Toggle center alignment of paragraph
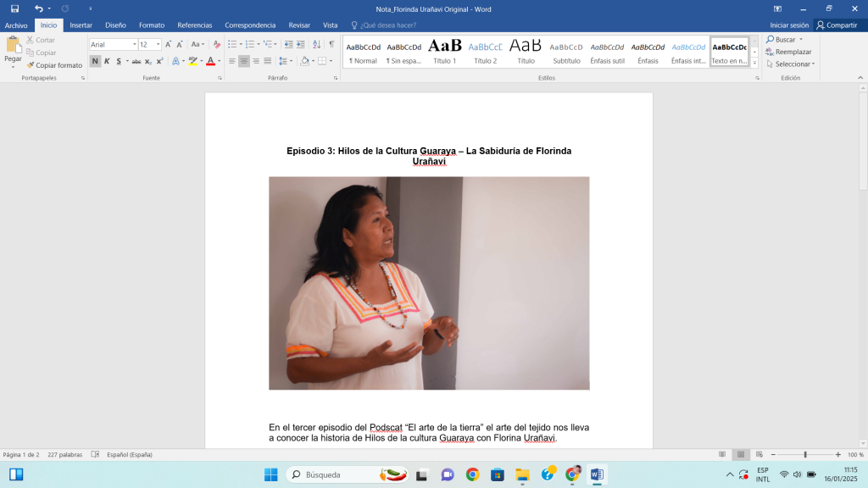The image size is (868, 488). click(244, 61)
